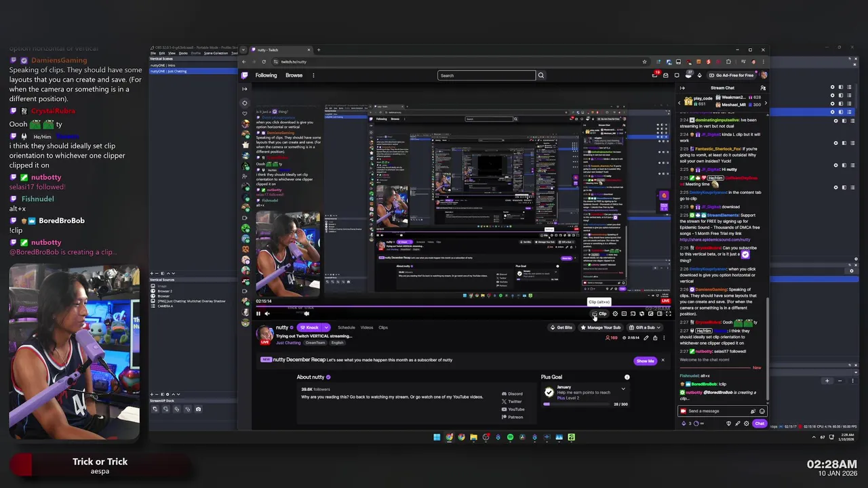The image size is (868, 488).
Task: Open the Gift a Sub dropdown
Action: click(x=644, y=327)
